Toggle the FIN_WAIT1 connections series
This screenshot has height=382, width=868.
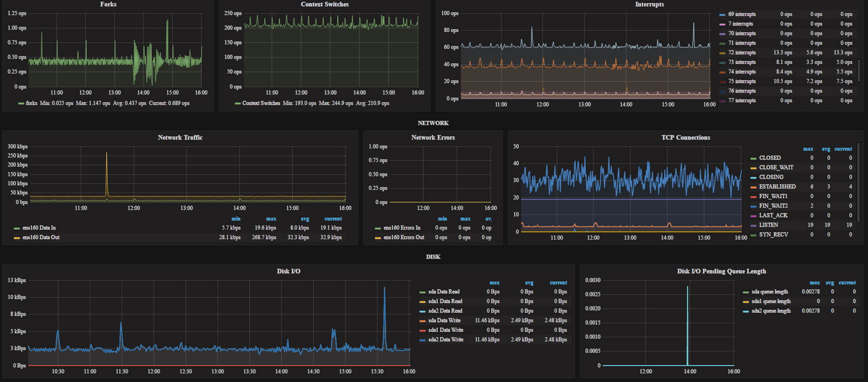coord(773,196)
